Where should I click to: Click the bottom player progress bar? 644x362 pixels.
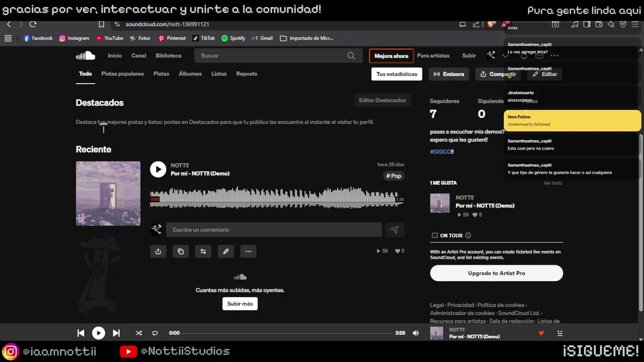287,333
